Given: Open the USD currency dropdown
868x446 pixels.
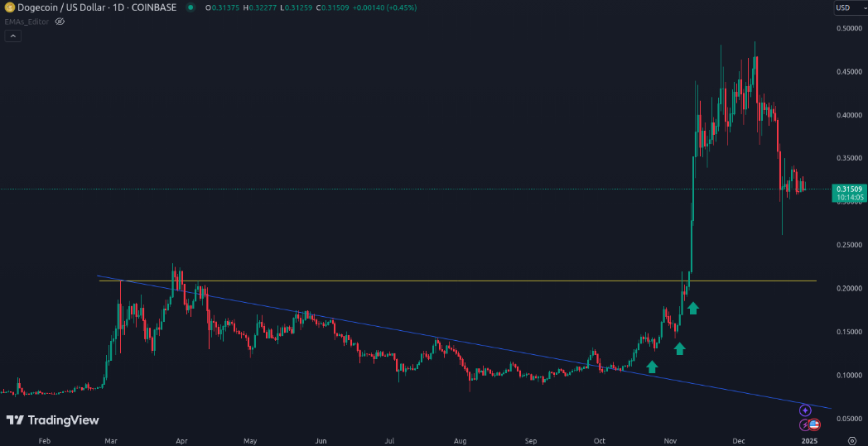Looking at the screenshot, I should pos(851,7).
